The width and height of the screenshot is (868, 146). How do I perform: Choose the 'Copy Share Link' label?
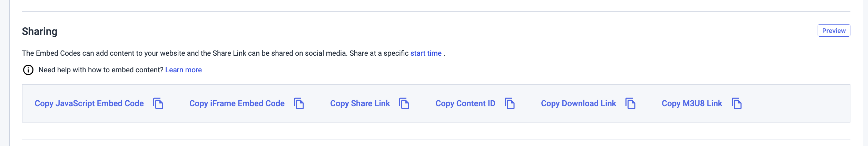(x=360, y=103)
